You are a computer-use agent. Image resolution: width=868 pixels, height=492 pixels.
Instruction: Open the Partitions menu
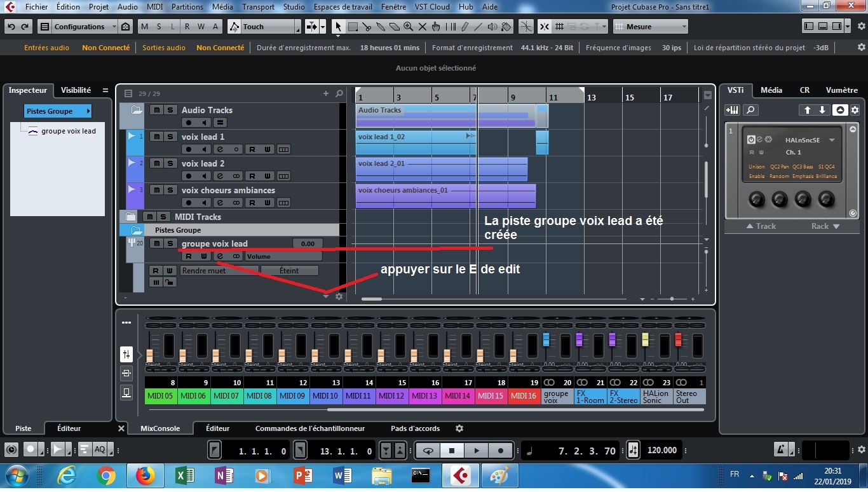[187, 7]
